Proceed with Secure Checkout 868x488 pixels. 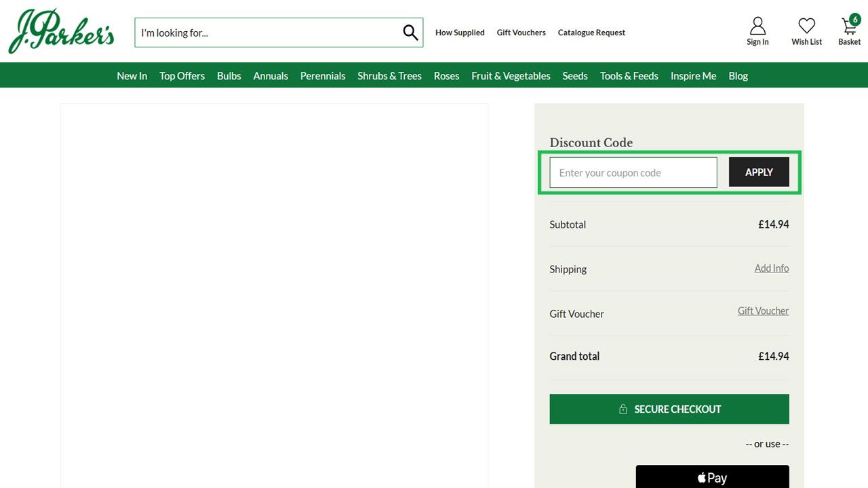[669, 409]
